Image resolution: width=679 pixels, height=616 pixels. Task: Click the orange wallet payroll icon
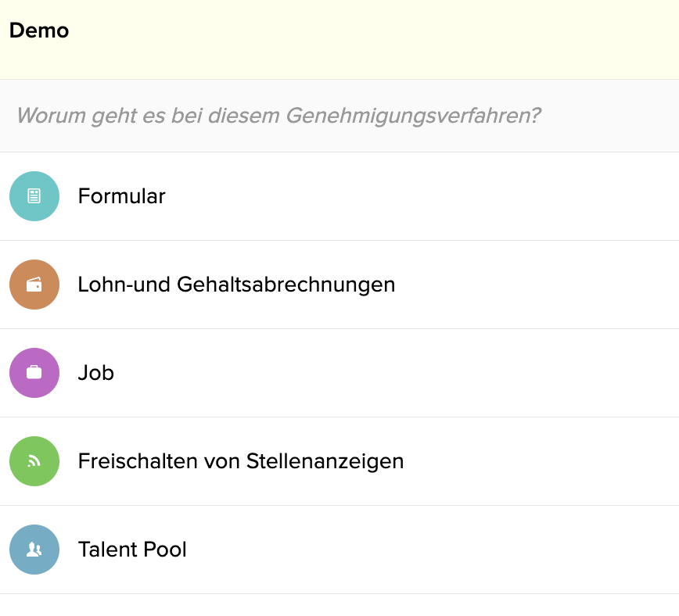(x=34, y=285)
